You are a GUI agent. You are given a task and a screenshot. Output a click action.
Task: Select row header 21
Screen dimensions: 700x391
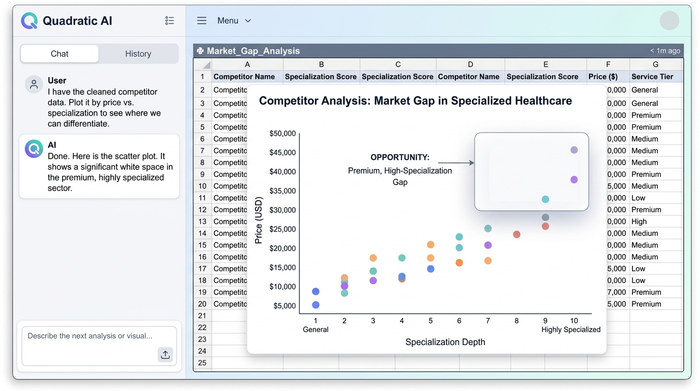point(202,316)
